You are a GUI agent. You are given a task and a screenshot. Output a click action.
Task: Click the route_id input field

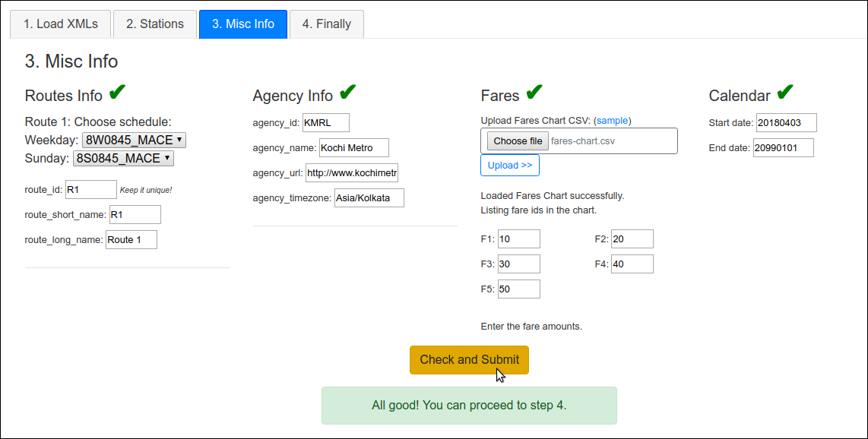coord(91,190)
